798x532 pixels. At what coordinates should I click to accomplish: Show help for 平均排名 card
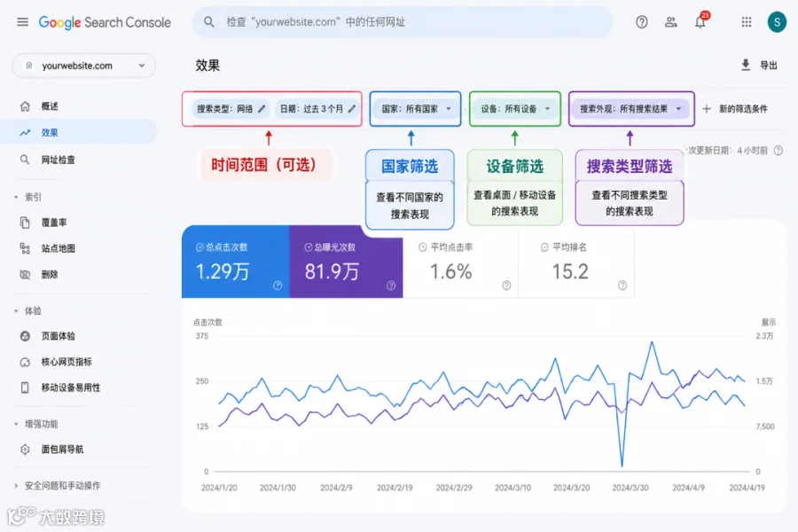[622, 286]
